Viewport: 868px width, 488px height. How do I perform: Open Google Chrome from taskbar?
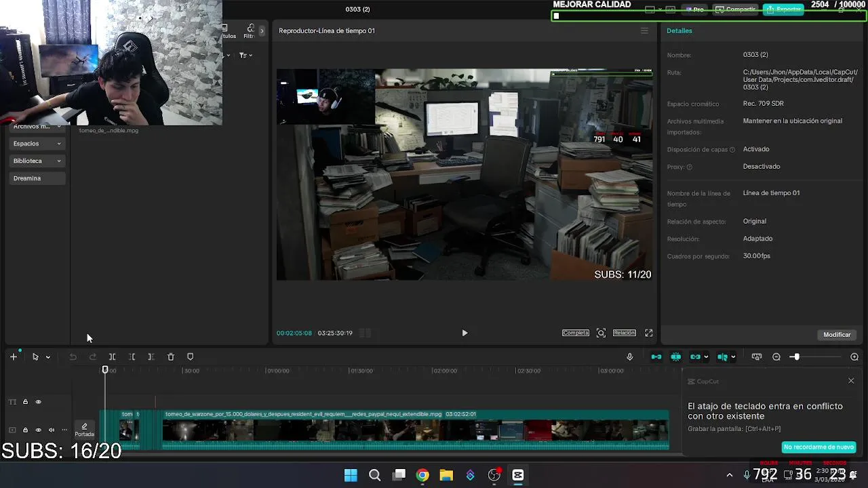tap(422, 475)
